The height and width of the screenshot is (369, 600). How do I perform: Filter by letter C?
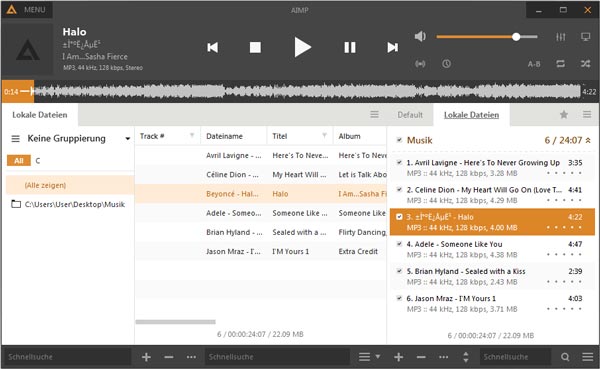coord(38,161)
